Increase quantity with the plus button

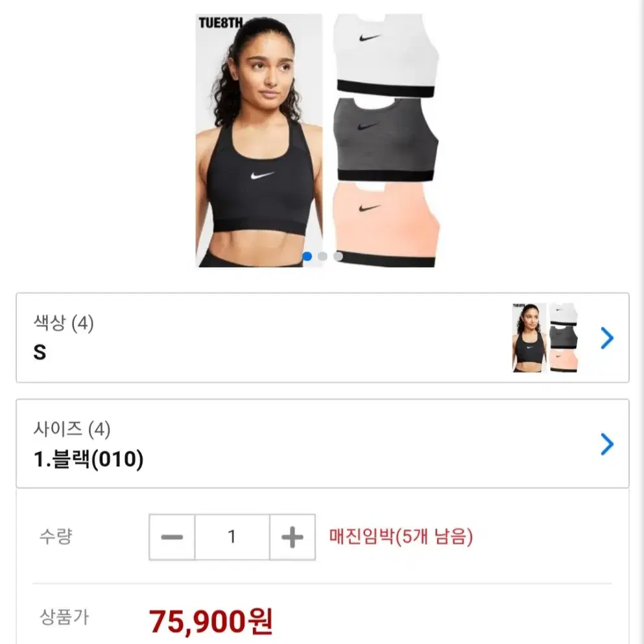point(292,537)
